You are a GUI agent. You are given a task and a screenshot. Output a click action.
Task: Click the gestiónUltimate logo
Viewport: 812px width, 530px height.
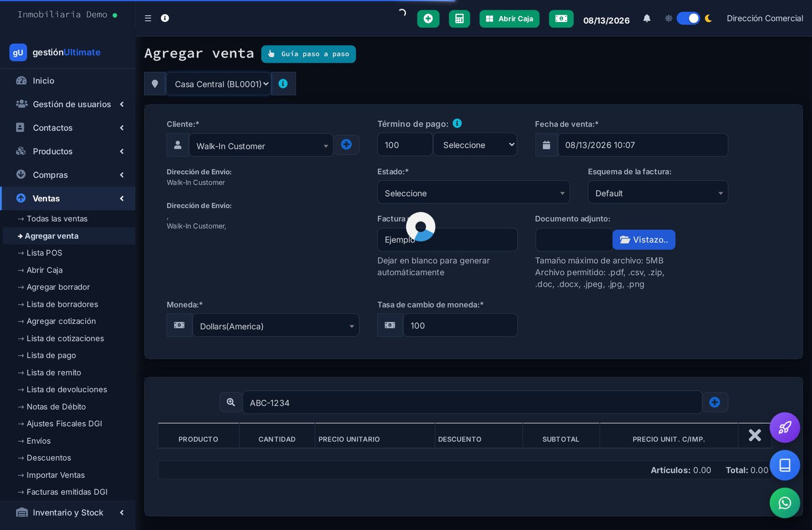(x=55, y=52)
